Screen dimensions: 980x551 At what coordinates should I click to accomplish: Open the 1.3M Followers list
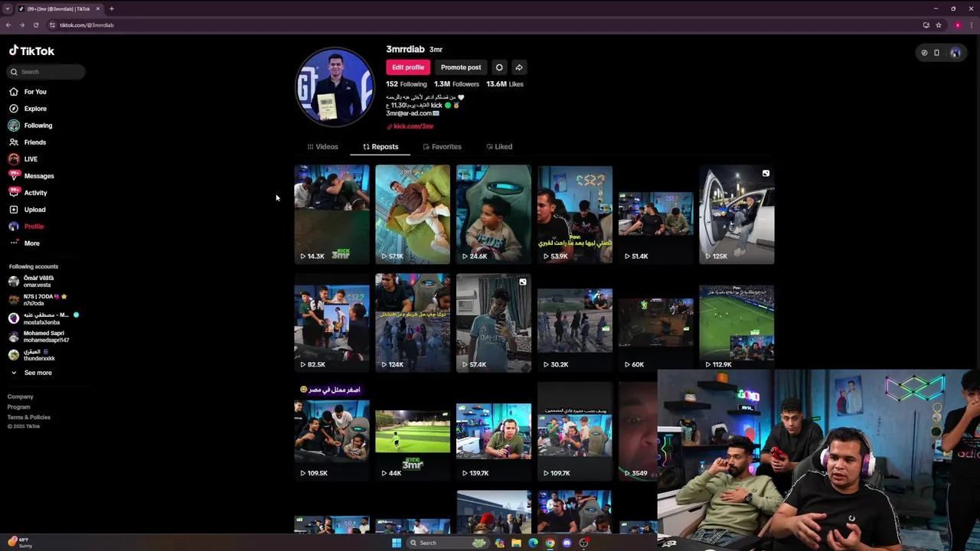[456, 84]
